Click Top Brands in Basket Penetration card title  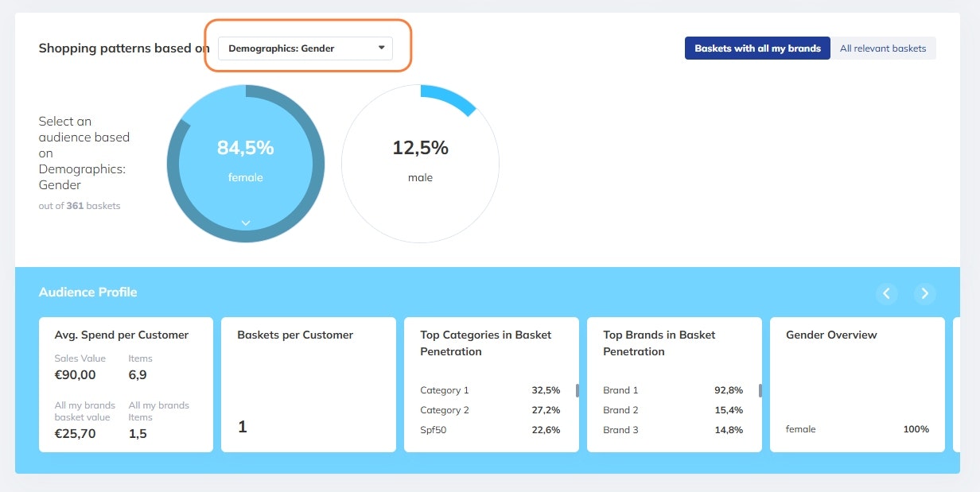coord(659,343)
